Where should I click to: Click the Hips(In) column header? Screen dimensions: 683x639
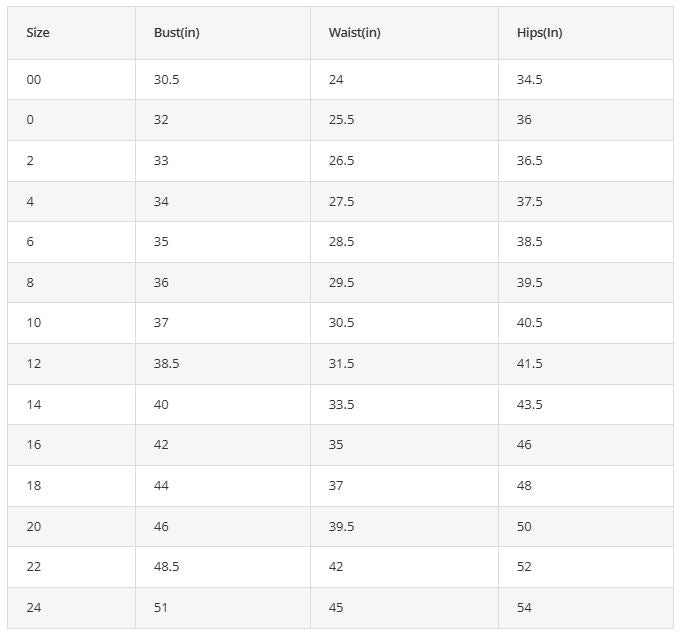(x=539, y=33)
